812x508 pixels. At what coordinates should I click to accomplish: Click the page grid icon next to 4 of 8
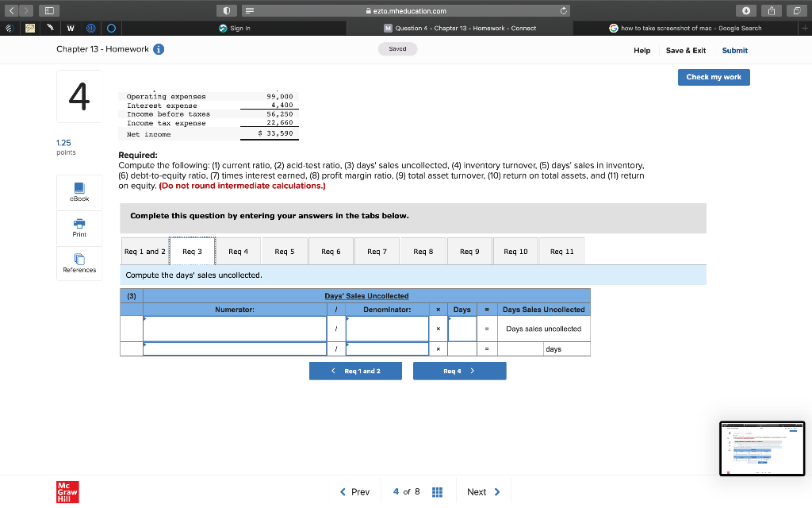coord(437,491)
